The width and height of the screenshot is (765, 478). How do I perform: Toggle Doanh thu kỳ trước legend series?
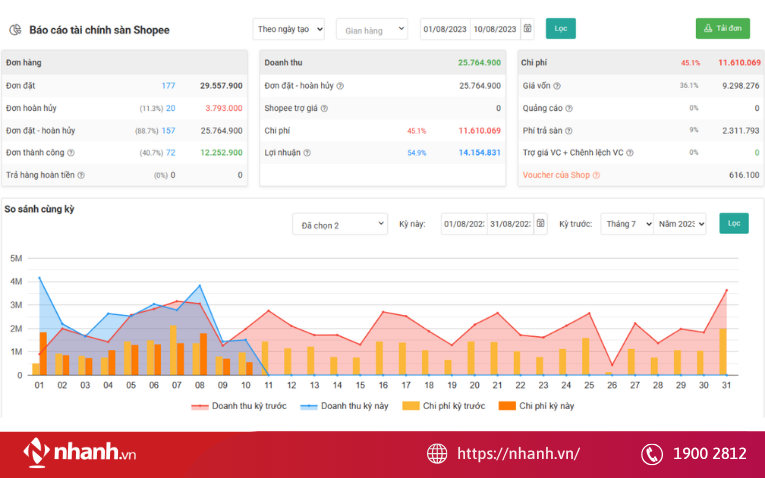pos(239,406)
